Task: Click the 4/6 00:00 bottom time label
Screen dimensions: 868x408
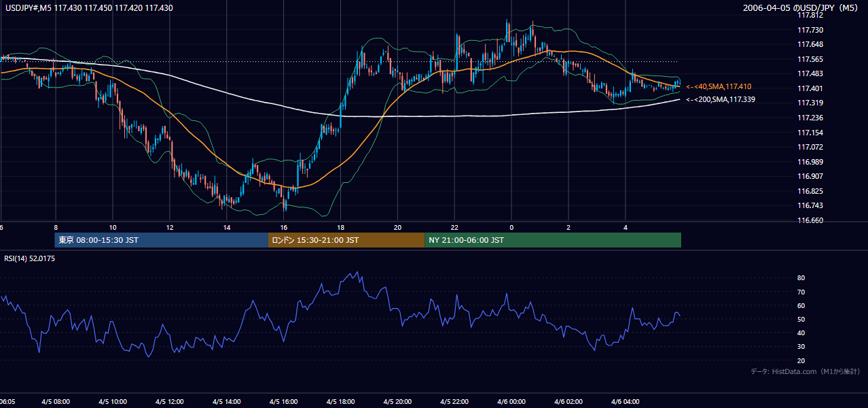Action: [511, 402]
